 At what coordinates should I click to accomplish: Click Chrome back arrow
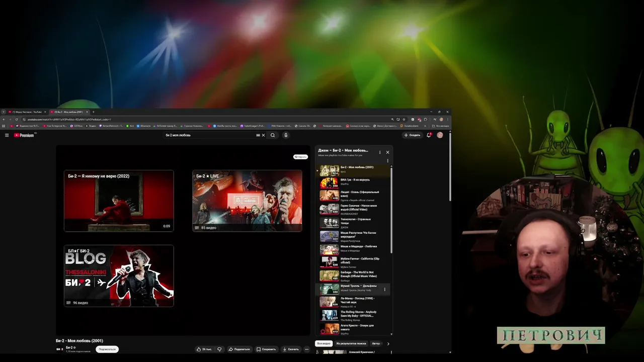(4, 119)
